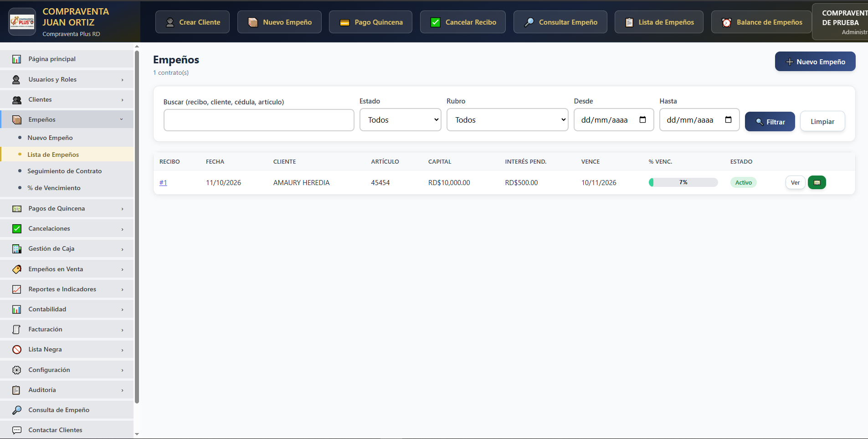The height and width of the screenshot is (439, 868).
Task: Click the Compraventa Plus logo icon
Action: tap(22, 22)
